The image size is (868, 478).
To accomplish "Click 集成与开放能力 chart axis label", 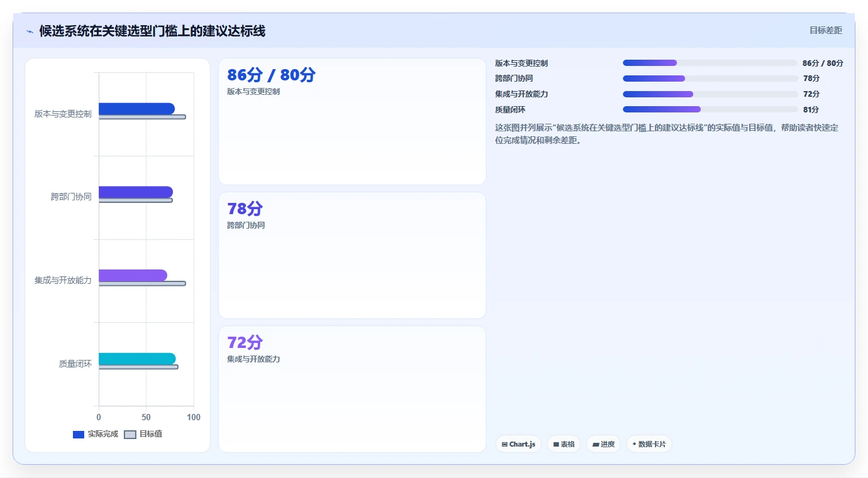I will coord(63,280).
